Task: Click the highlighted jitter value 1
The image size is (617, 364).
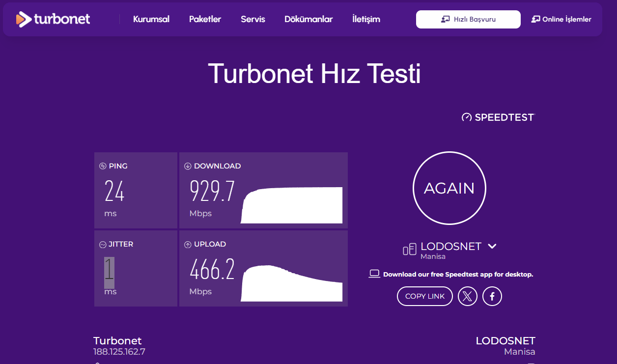Action: coord(109,273)
